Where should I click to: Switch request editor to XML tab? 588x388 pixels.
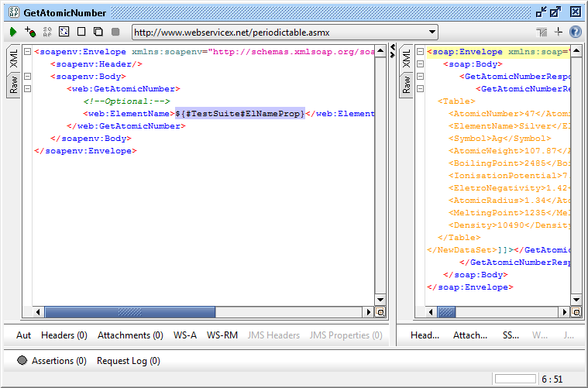click(13, 59)
